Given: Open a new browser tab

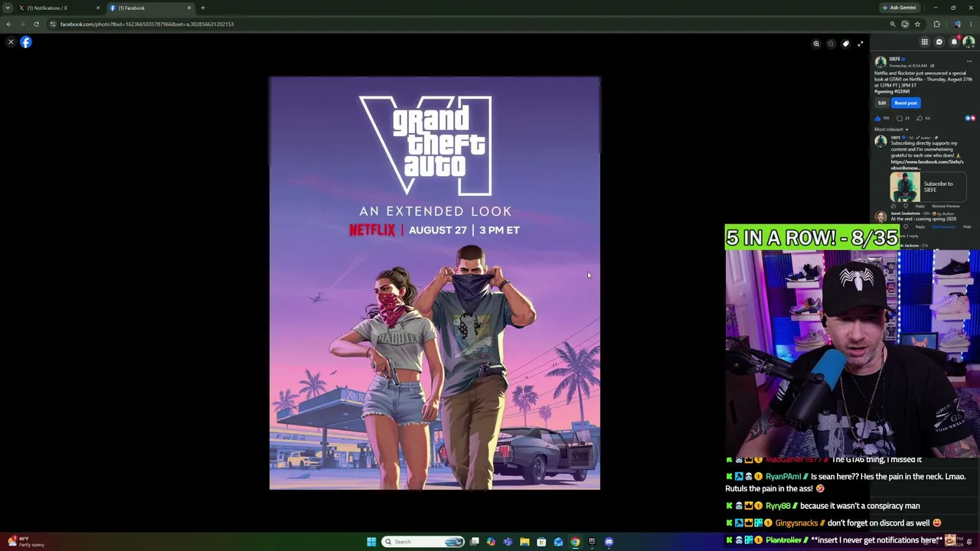Looking at the screenshot, I should (203, 8).
